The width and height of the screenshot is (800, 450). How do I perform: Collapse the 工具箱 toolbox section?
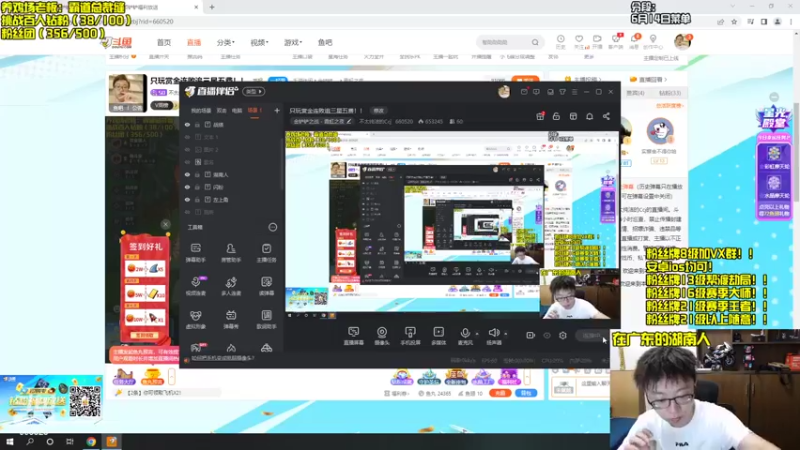point(272,227)
